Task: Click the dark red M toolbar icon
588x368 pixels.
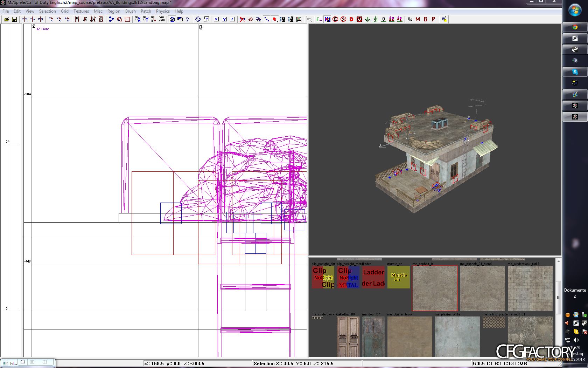Action: tap(418, 19)
